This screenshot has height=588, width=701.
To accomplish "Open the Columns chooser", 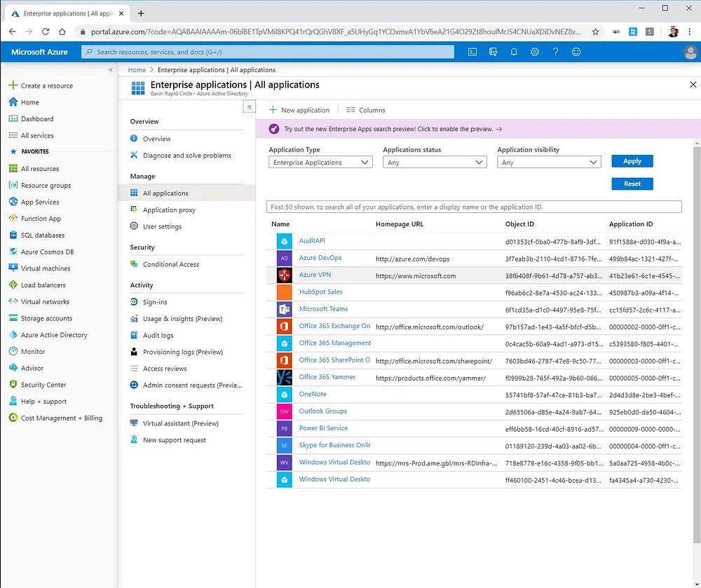I will [x=366, y=110].
